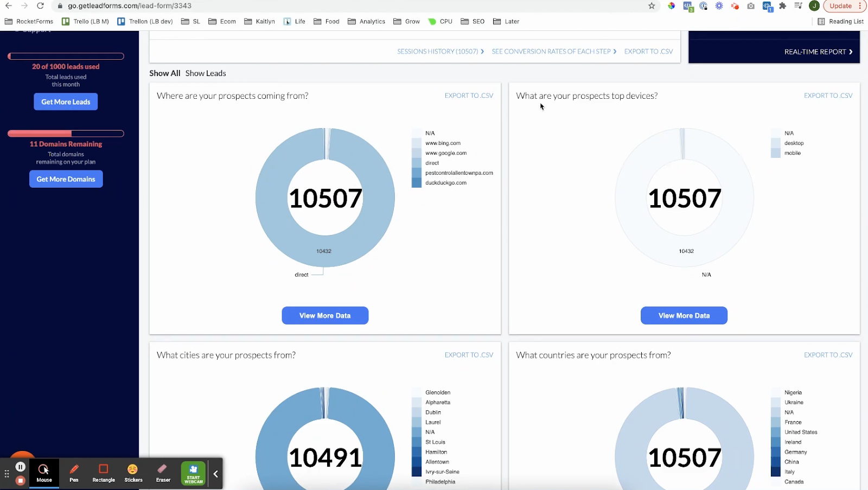
Task: Stop the screen recording
Action: pos(20,480)
